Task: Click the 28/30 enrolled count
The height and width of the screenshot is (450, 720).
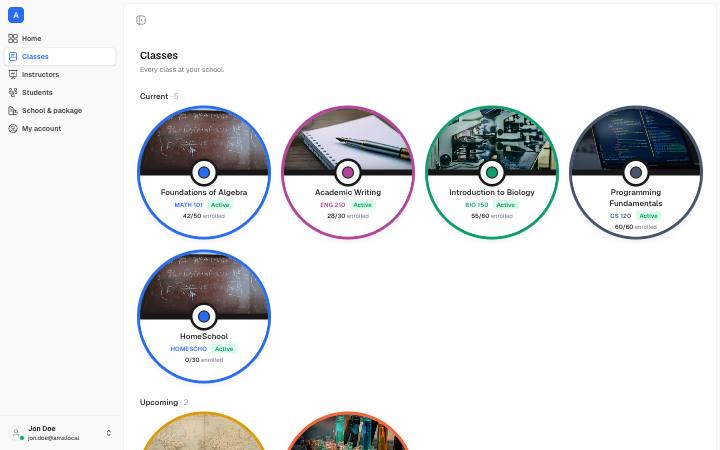Action: pos(348,216)
